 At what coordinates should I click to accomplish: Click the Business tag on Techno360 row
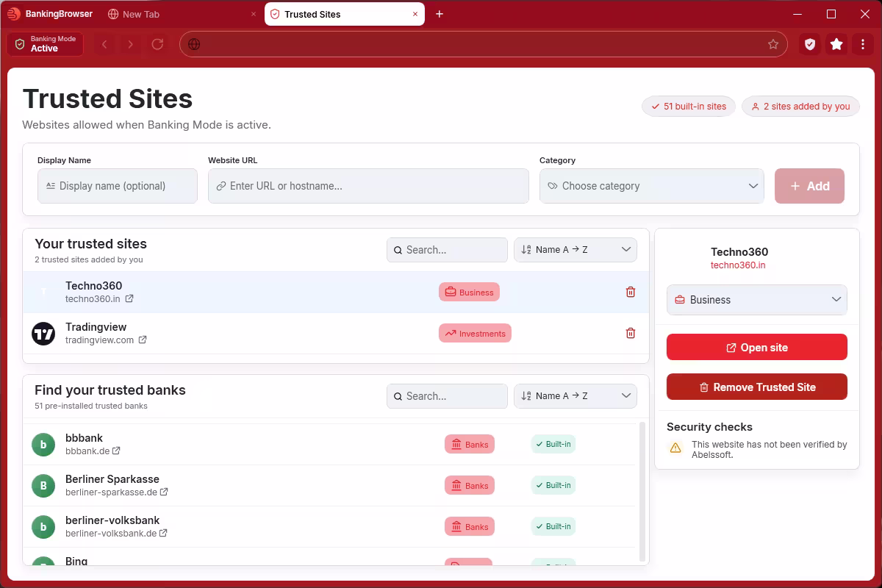(469, 292)
